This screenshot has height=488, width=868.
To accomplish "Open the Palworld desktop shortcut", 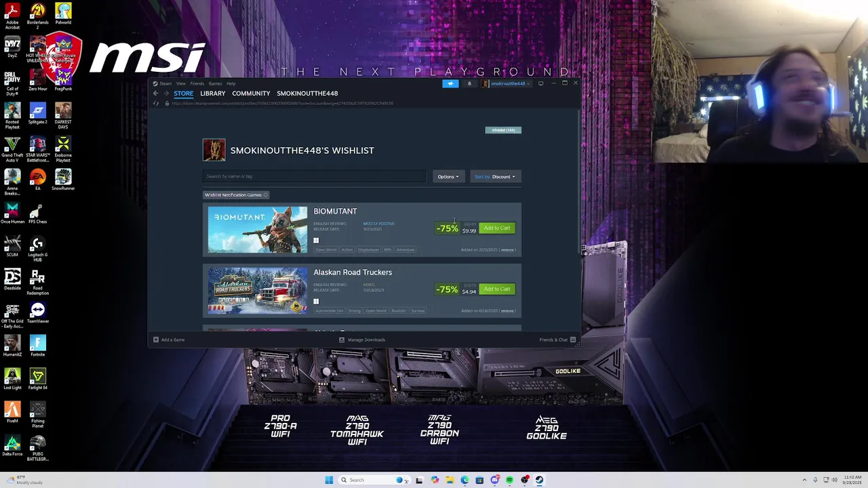I will [63, 14].
